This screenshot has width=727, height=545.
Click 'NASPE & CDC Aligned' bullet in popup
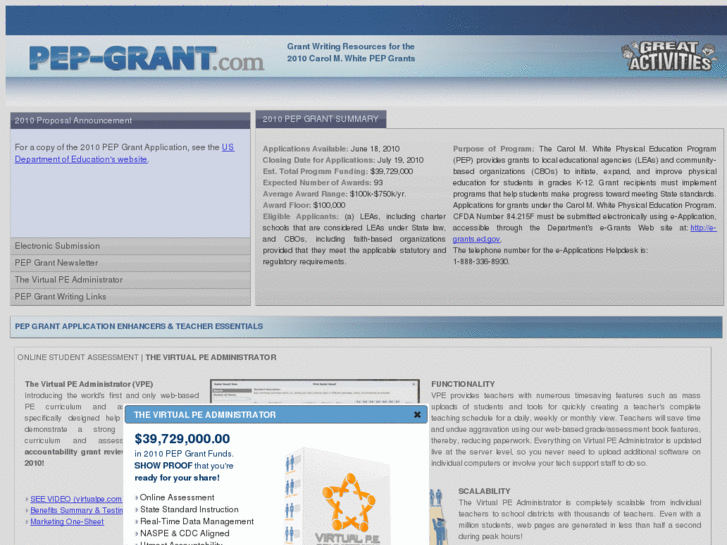[185, 533]
